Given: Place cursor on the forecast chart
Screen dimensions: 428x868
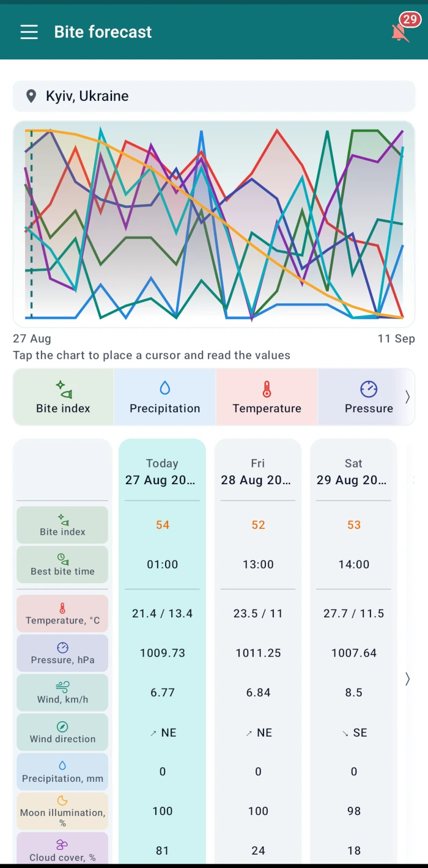Looking at the screenshot, I should 214,224.
